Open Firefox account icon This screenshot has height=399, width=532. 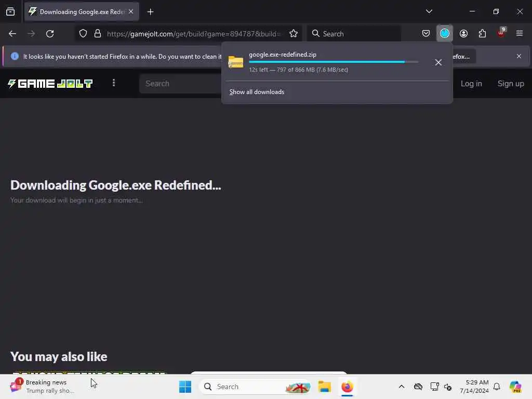click(x=463, y=33)
